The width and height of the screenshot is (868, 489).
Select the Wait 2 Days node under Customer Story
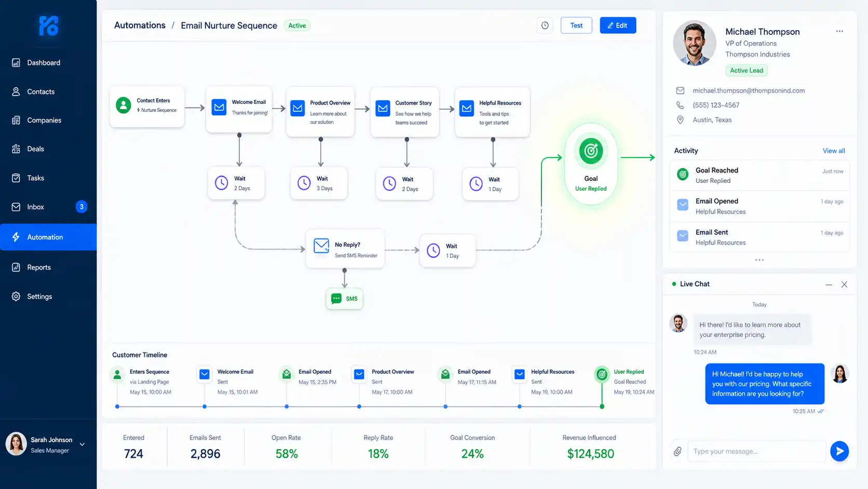(x=404, y=183)
